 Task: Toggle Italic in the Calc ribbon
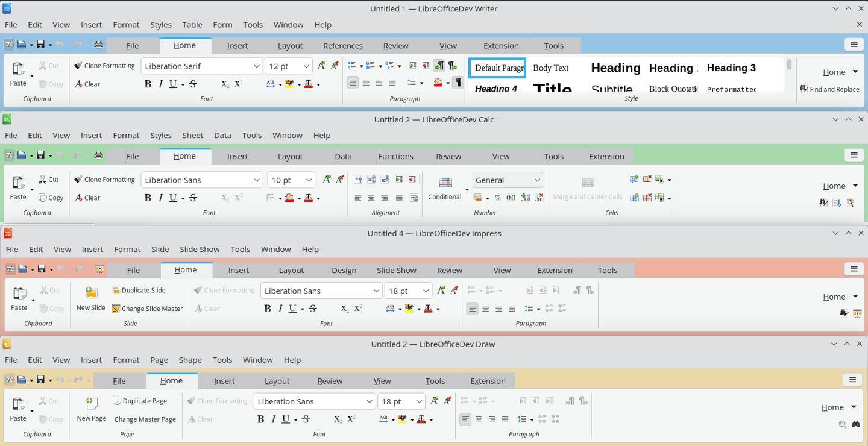click(160, 198)
